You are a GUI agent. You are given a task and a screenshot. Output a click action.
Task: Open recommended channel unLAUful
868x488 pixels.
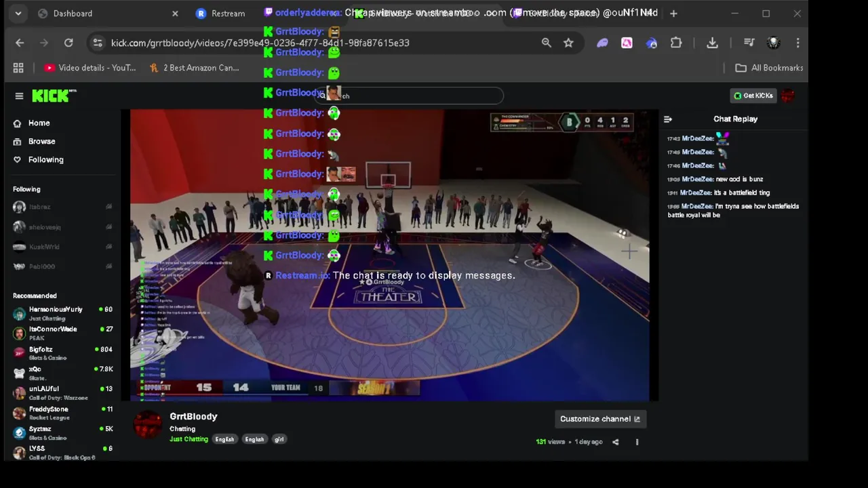tap(62, 392)
